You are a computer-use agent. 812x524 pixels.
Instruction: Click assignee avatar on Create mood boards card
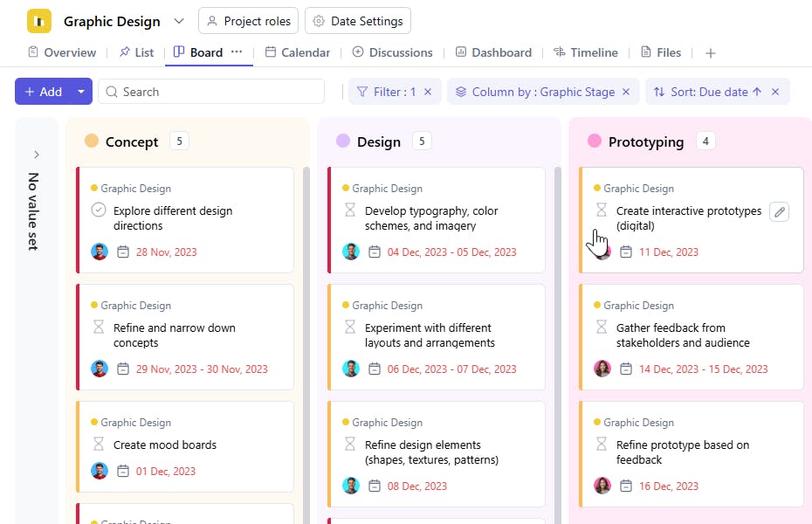pyautogui.click(x=100, y=471)
